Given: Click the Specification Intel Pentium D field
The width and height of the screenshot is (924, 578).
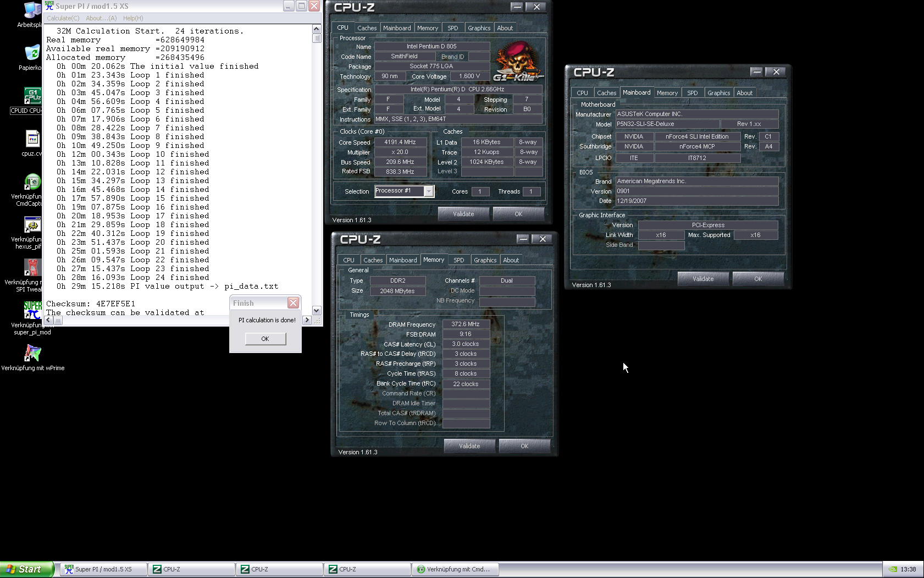Looking at the screenshot, I should (x=457, y=89).
